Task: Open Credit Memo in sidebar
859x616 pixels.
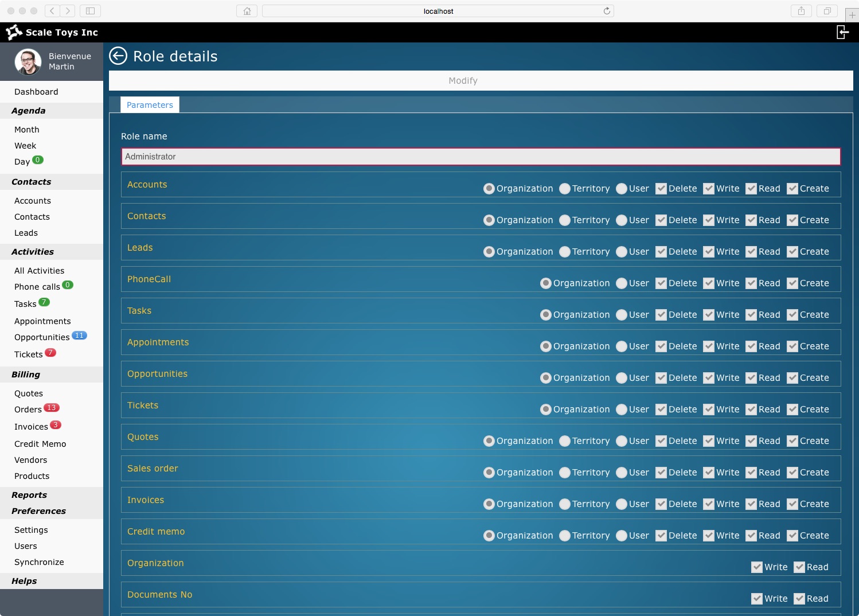Action: (40, 444)
